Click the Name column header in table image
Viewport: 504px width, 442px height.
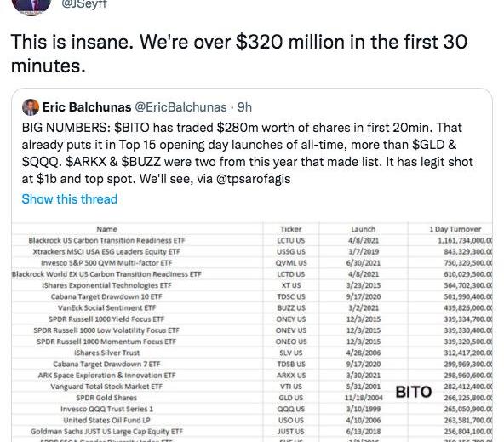[106, 229]
